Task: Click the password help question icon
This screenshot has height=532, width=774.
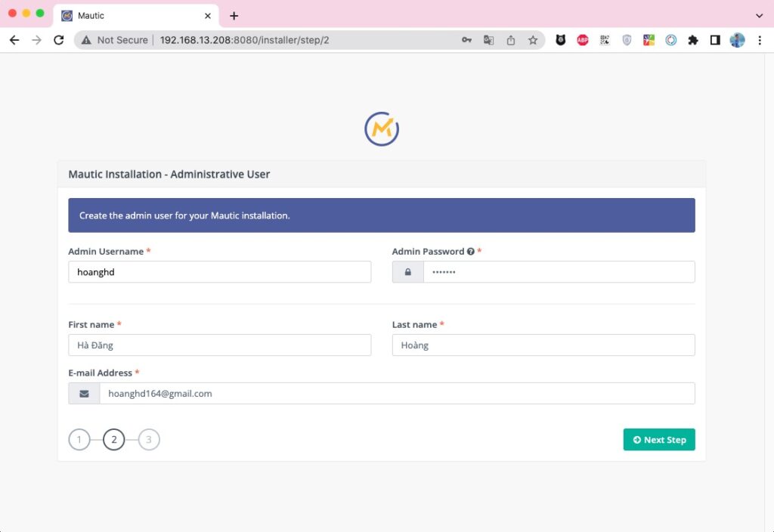Action: [470, 251]
